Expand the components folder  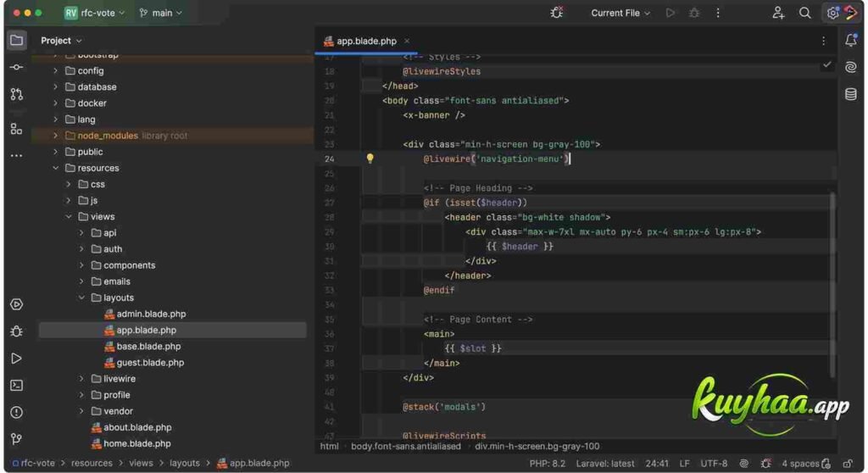81,265
